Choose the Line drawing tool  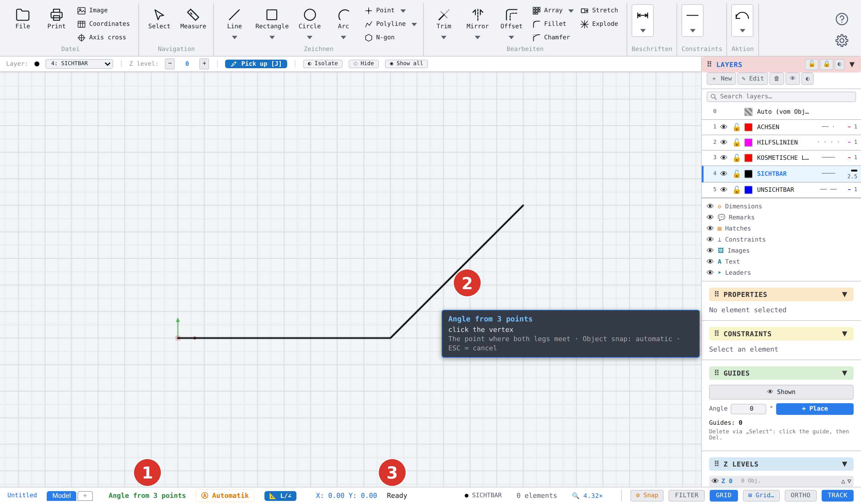[x=234, y=19]
